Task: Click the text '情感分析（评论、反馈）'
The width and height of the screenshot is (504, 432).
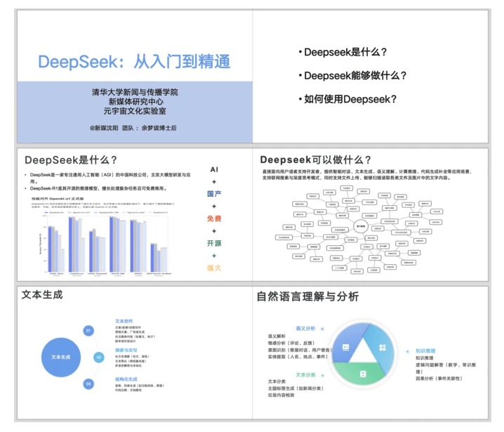Action: (291, 343)
